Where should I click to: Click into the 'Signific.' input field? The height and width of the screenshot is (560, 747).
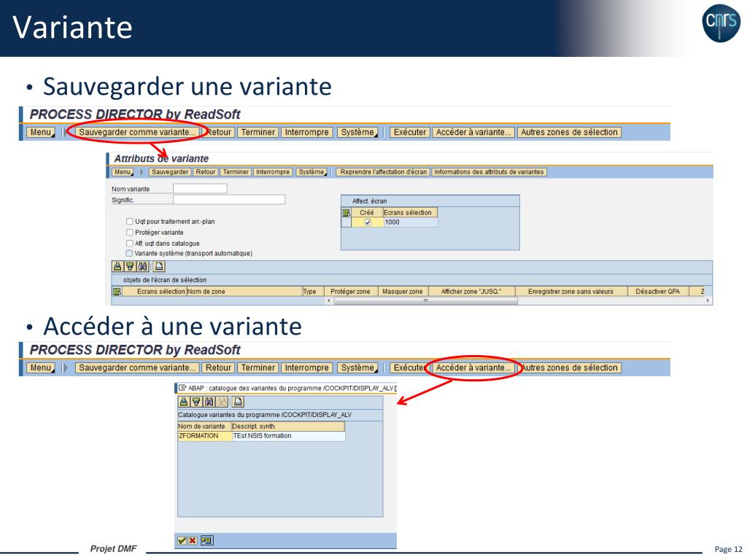pyautogui.click(x=229, y=200)
